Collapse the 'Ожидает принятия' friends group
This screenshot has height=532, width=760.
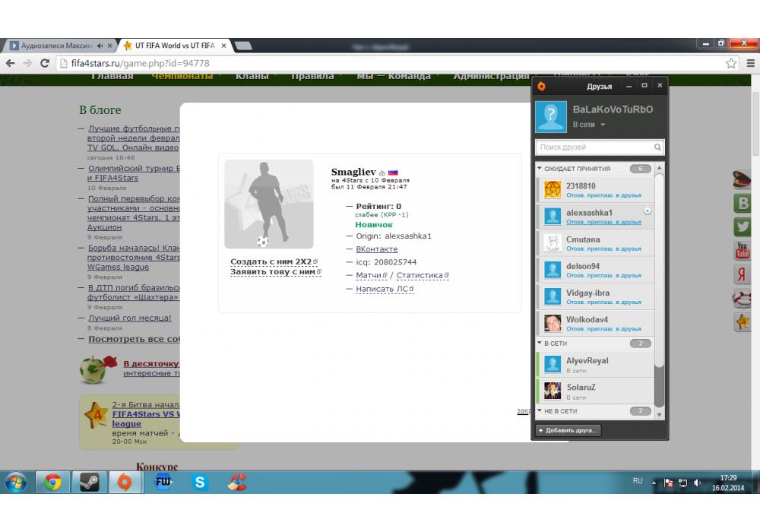coord(540,169)
